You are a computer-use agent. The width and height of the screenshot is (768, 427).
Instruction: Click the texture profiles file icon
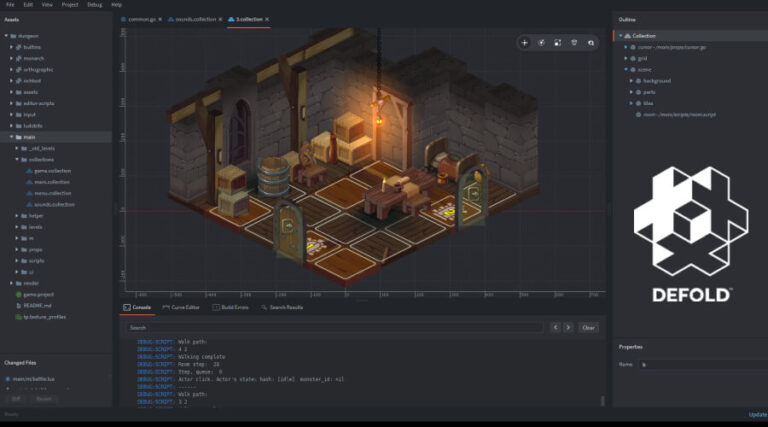[x=19, y=317]
